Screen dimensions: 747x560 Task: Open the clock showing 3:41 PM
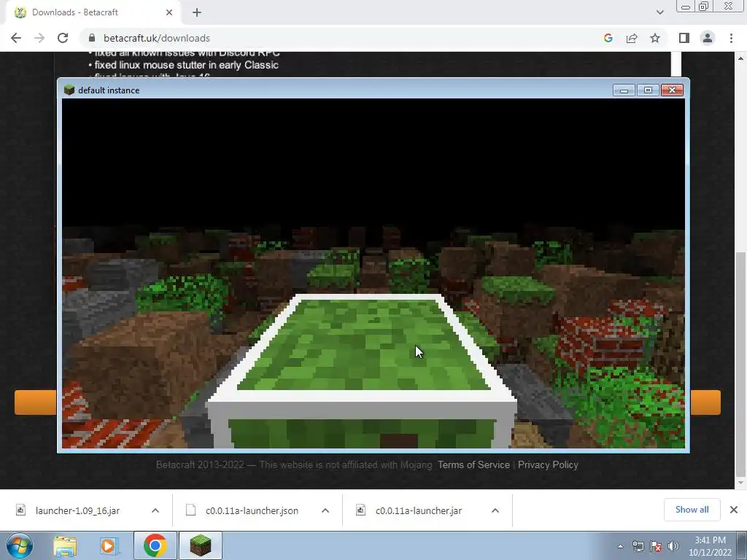coord(710,546)
